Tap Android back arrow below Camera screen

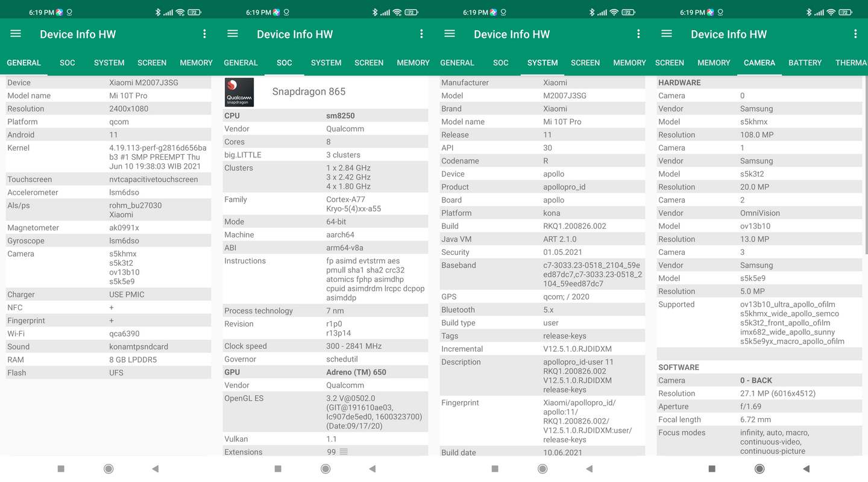(807, 469)
